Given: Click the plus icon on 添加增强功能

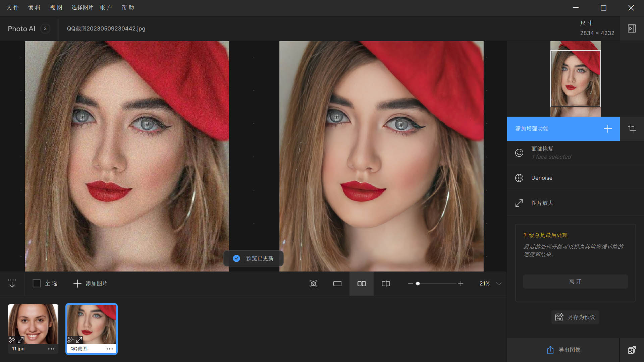Looking at the screenshot, I should [x=607, y=129].
